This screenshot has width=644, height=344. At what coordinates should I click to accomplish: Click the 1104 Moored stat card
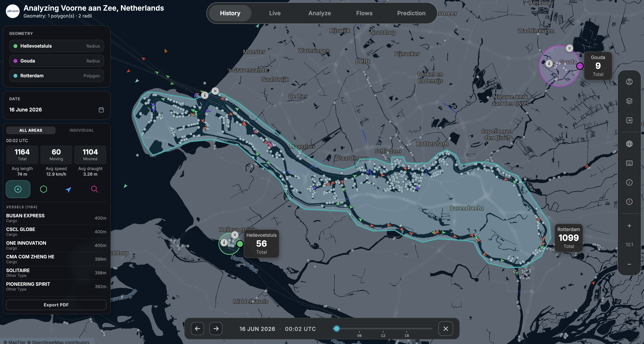90,155
